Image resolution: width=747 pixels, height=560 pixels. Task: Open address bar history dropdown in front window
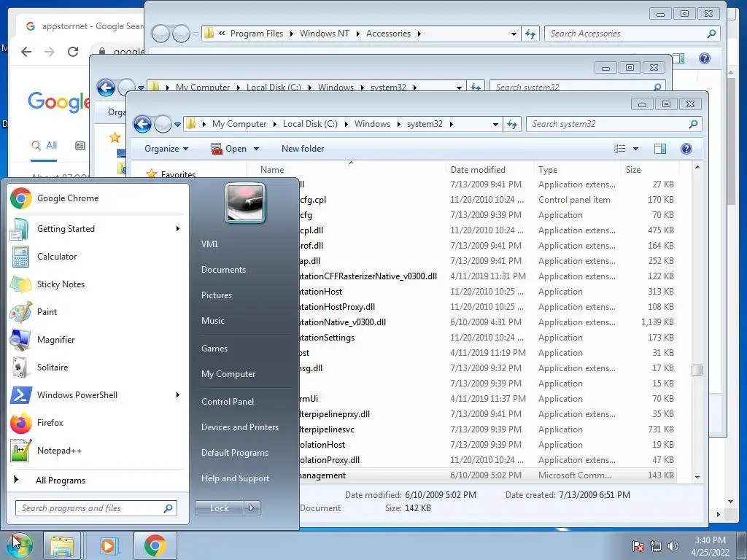point(495,124)
